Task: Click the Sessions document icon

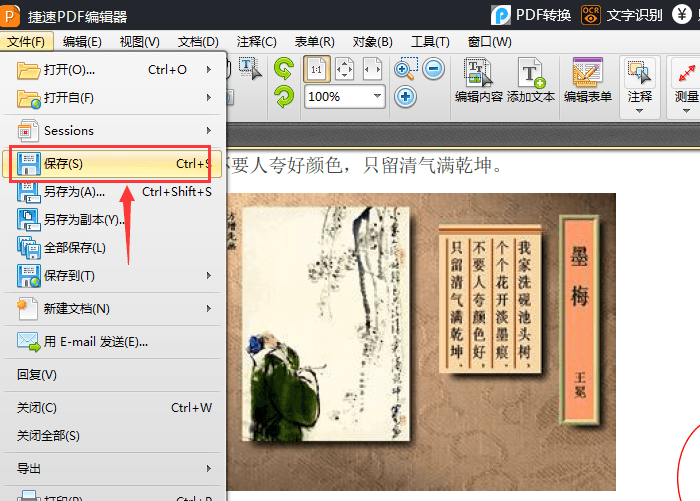Action: (28, 131)
